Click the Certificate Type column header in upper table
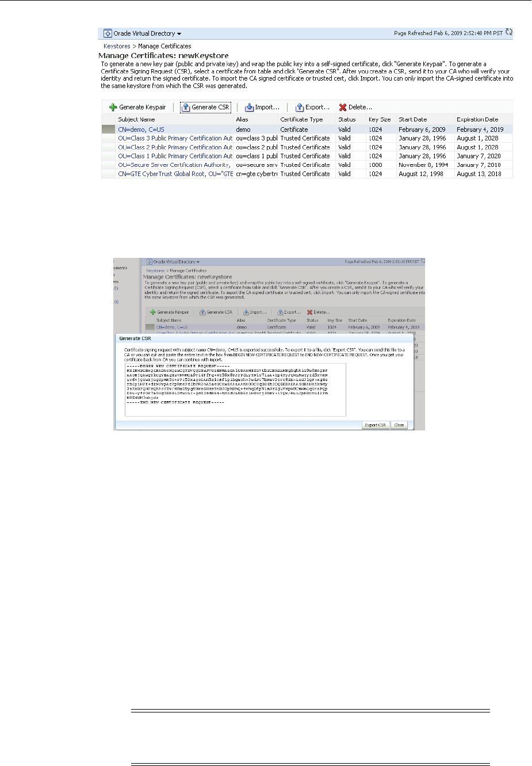This screenshot has height=766, width=532. tap(301, 119)
